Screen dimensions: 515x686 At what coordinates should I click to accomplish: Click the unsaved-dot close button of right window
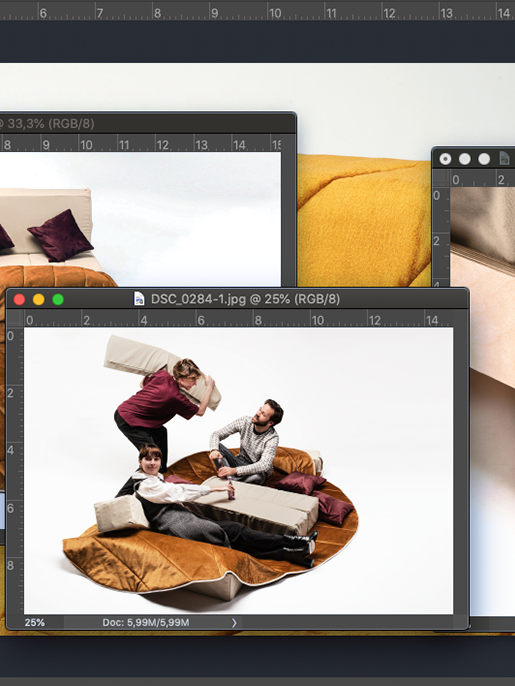tap(445, 159)
